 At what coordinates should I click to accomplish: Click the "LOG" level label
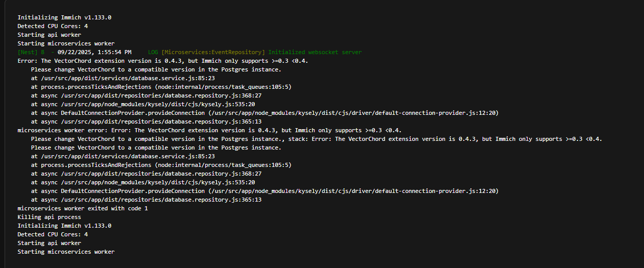(153, 52)
